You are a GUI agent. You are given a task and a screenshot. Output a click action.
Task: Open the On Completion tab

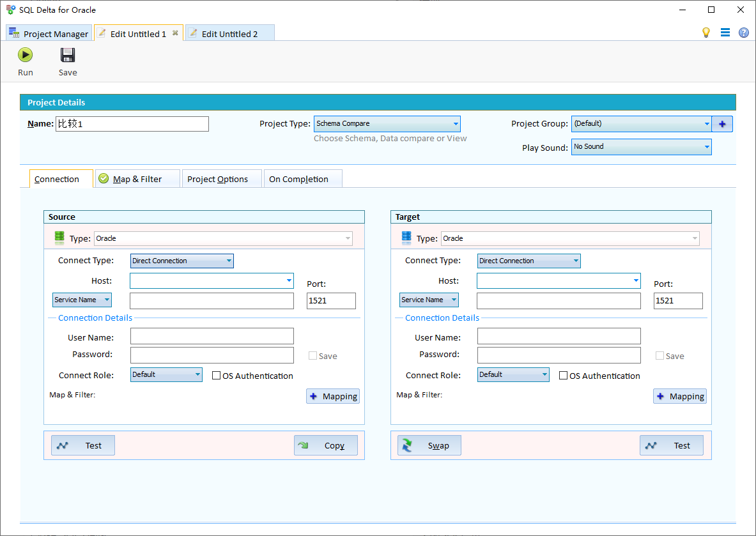[303, 179]
